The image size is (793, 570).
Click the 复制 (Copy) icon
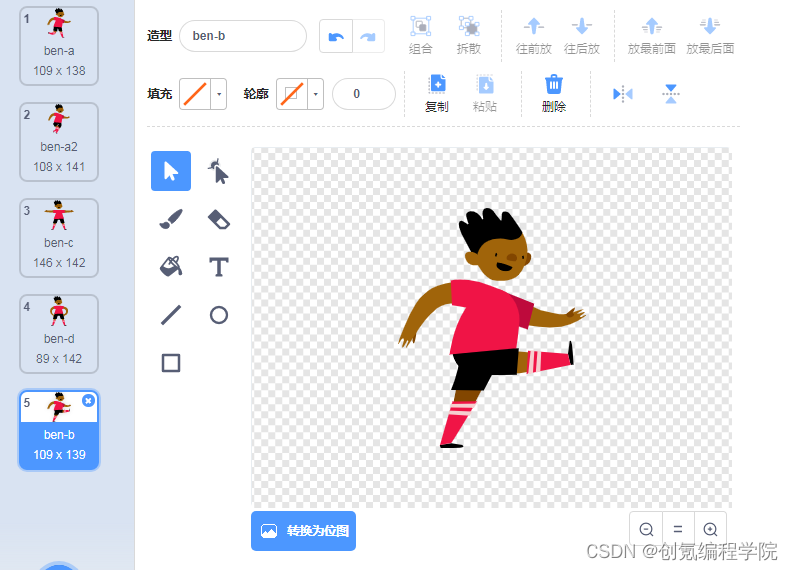click(x=437, y=84)
